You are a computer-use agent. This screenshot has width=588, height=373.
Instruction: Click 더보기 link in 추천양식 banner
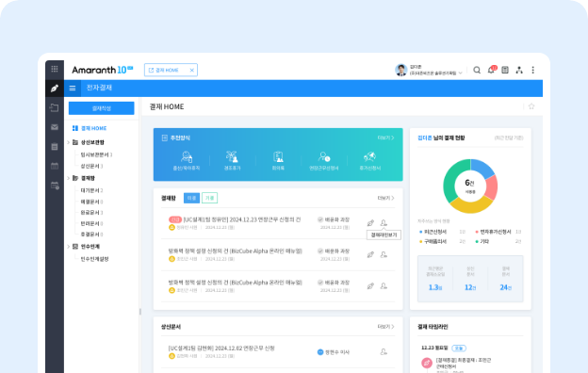[386, 138]
